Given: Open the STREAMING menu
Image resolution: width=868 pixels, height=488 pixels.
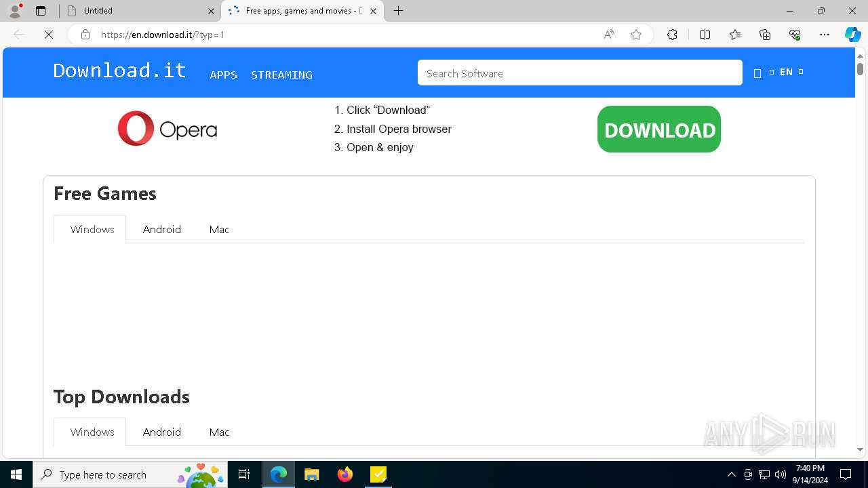Looking at the screenshot, I should point(281,75).
